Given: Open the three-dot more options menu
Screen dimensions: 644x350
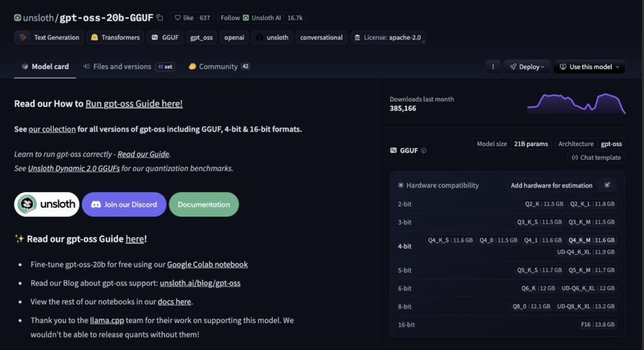Looking at the screenshot, I should pos(493,67).
